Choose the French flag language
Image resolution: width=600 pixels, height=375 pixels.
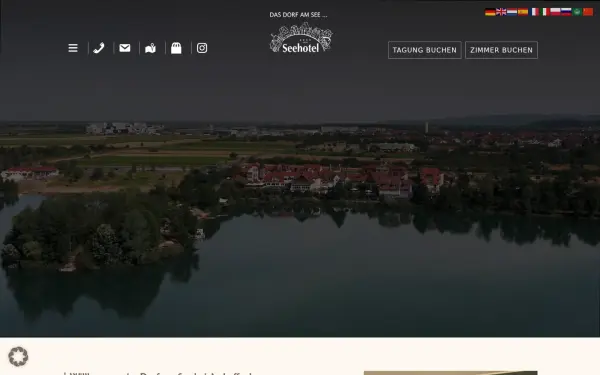[x=534, y=12]
